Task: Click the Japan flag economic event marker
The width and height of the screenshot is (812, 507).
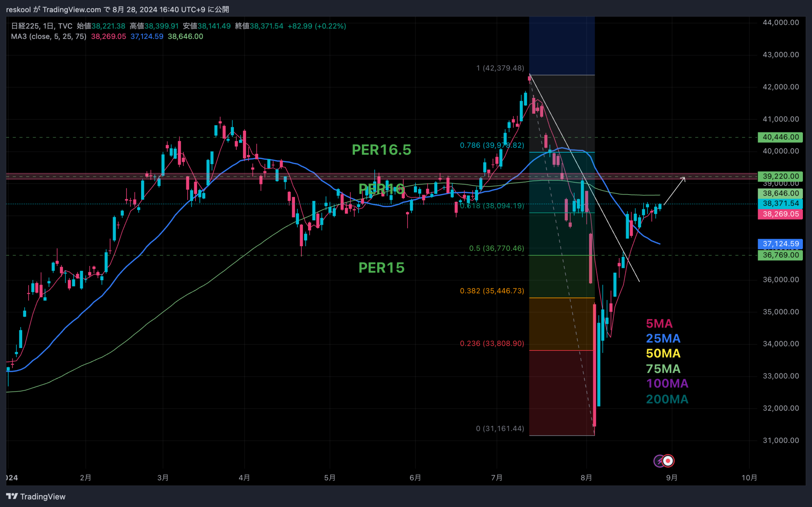Action: (668, 461)
